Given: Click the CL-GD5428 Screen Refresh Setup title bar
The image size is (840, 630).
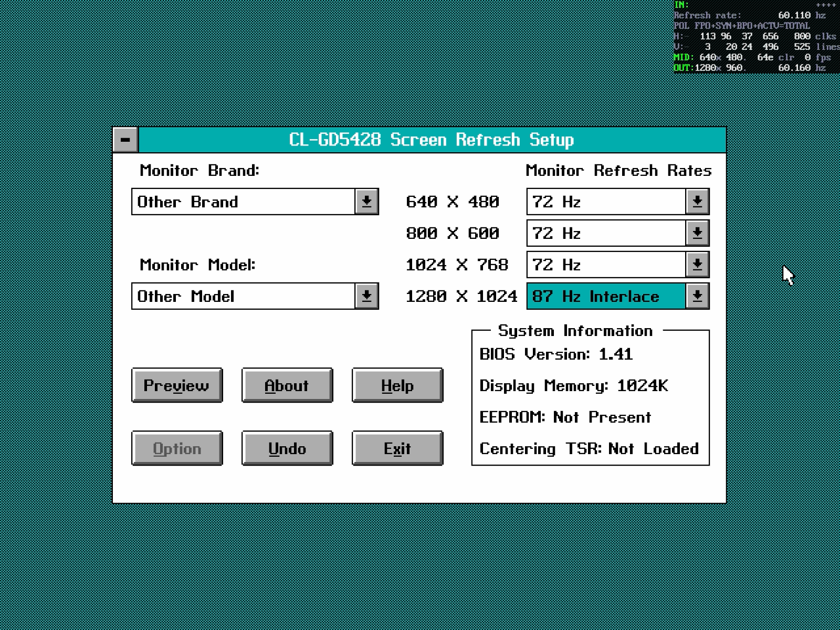Looking at the screenshot, I should [432, 140].
